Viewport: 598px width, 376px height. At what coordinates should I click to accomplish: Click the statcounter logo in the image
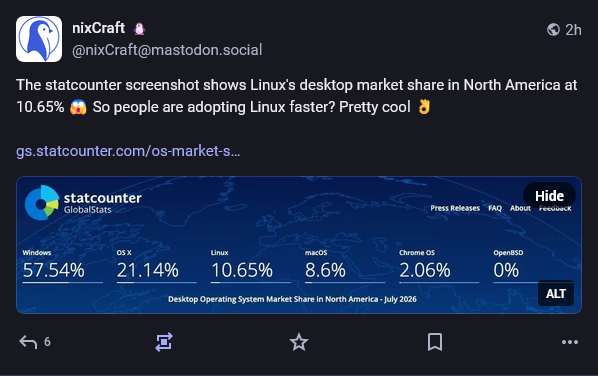click(83, 203)
